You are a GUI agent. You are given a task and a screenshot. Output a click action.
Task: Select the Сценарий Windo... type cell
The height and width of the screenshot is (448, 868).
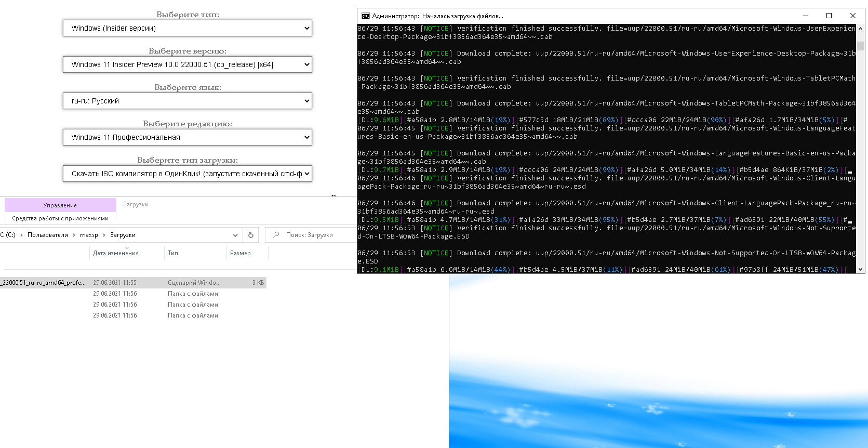[194, 283]
